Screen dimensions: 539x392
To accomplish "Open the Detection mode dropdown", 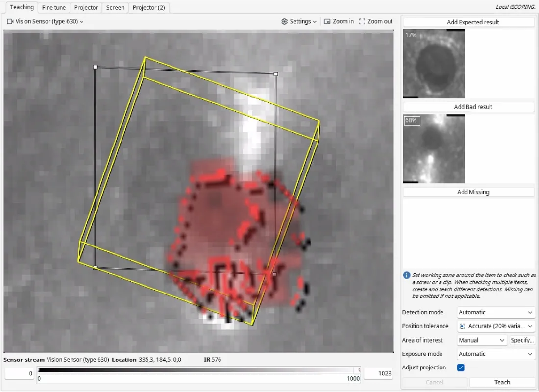I will click(496, 312).
